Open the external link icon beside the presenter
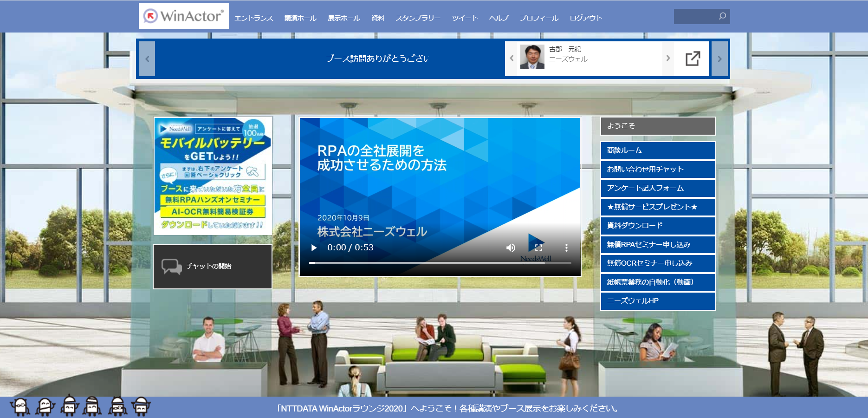 click(x=693, y=59)
